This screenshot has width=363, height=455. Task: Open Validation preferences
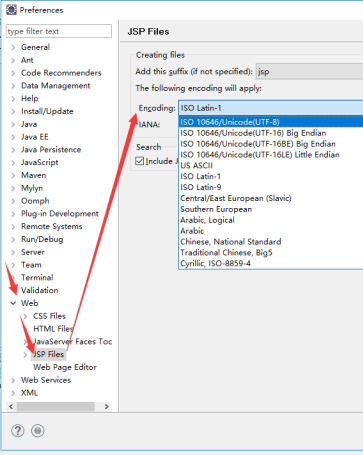[39, 291]
